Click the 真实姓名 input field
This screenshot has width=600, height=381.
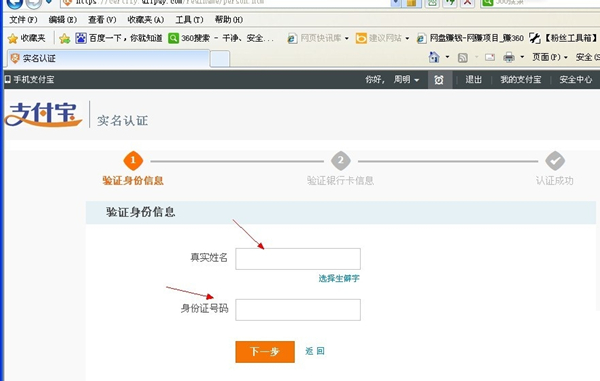click(298, 259)
